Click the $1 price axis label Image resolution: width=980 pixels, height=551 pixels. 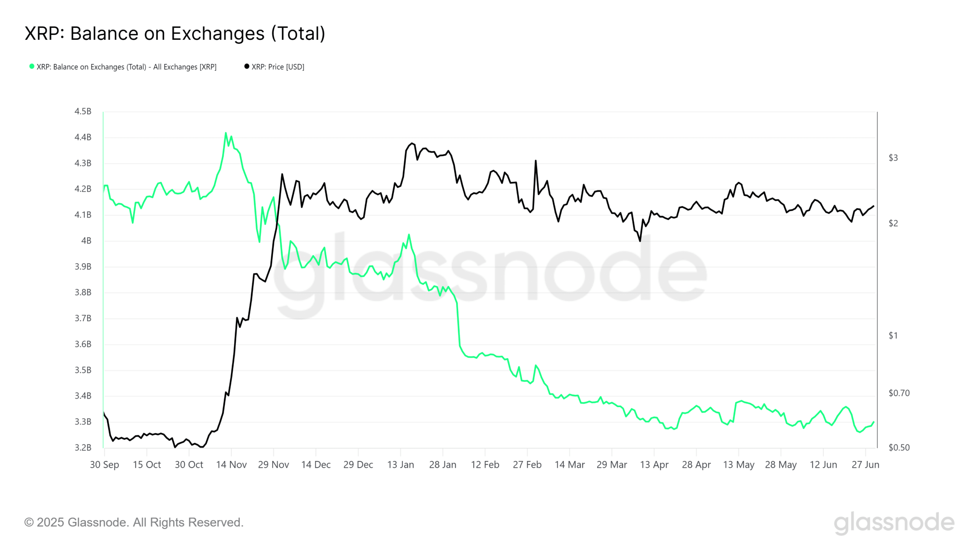tap(893, 336)
